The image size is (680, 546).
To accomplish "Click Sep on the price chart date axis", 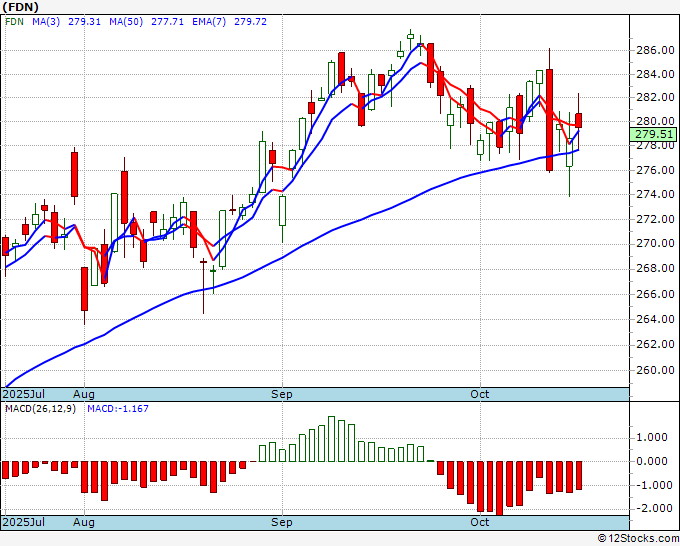I will [x=282, y=394].
